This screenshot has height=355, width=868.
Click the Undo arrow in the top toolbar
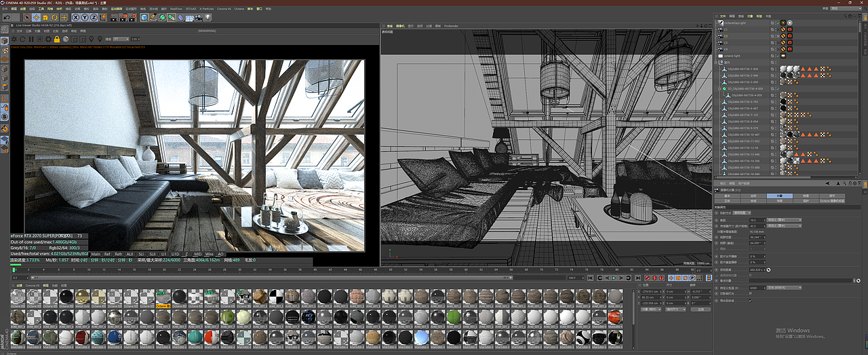(7, 17)
